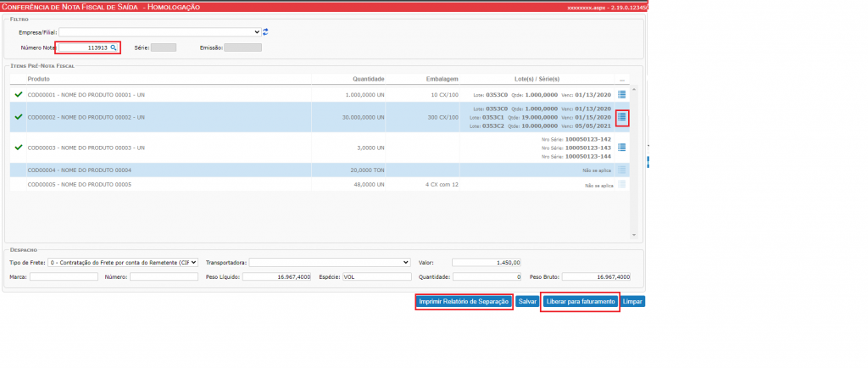Click the Valor field showing 1.450,00

tap(487, 262)
